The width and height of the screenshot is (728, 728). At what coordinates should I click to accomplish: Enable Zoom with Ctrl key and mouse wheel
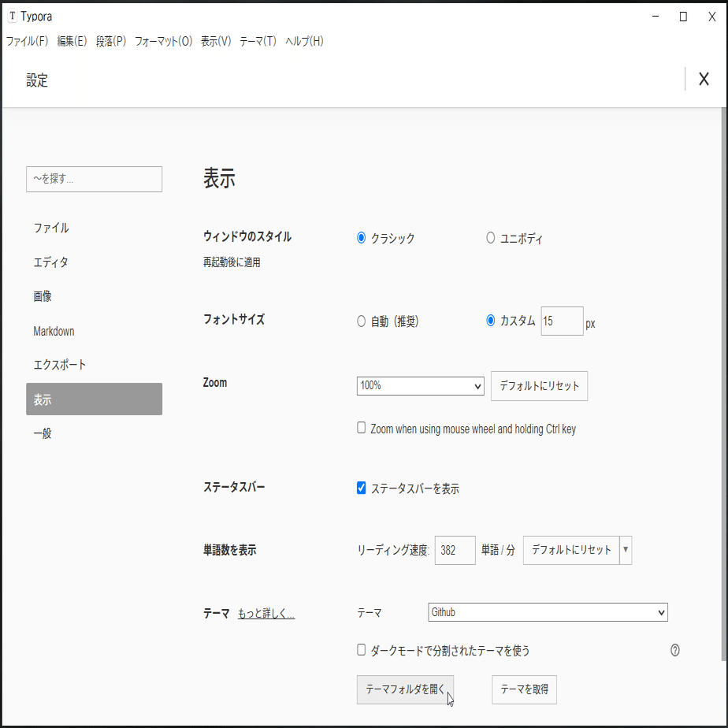tap(361, 428)
